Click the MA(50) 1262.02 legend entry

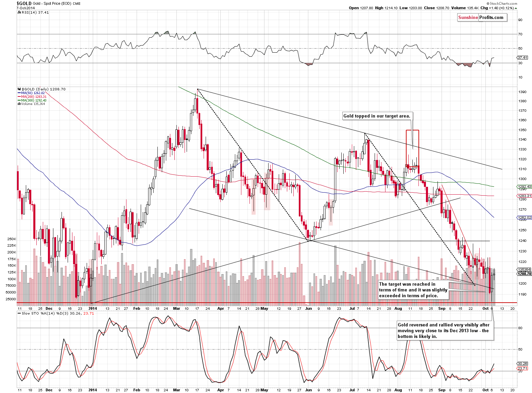coord(31,93)
